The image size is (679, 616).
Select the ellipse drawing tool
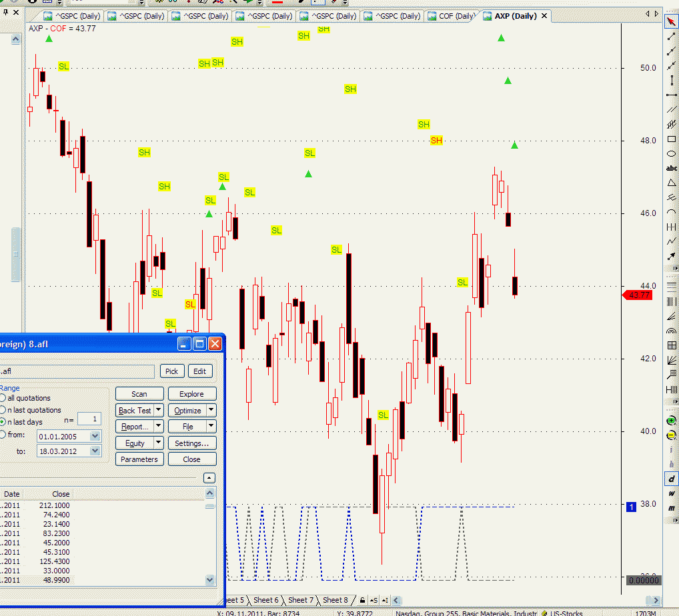coord(671,154)
